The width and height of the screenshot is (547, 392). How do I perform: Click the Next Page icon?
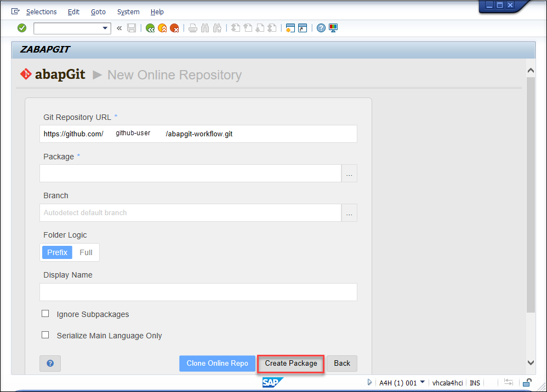260,28
